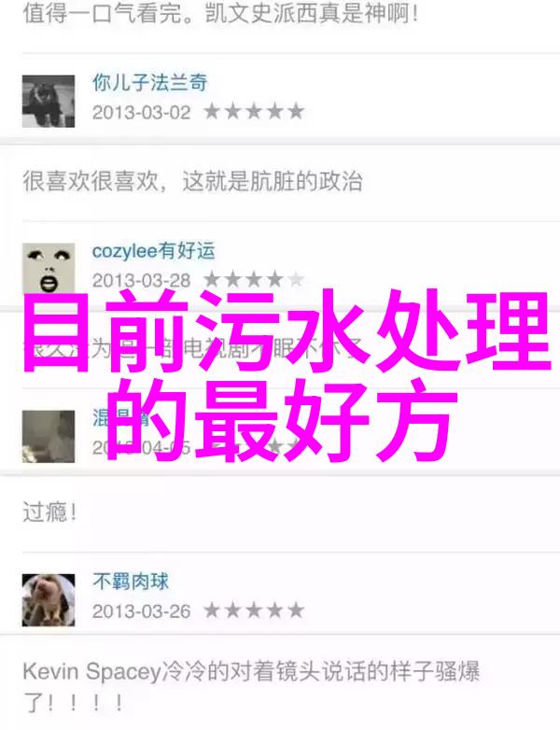Viewport: 560px width, 730px height.
Task: Open review text 很喜欢很喜欢，这就是肮脏的政治
Action: tap(192, 181)
